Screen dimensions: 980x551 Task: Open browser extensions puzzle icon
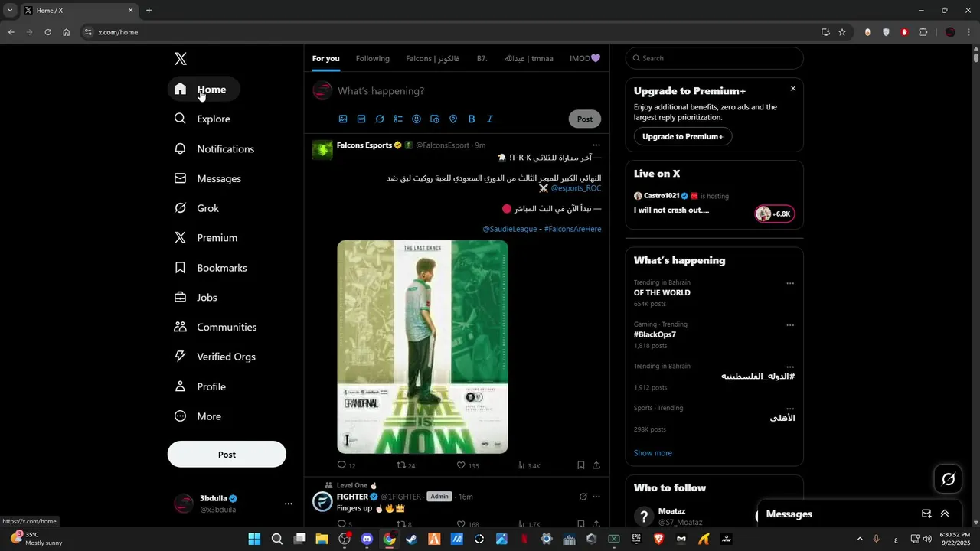coord(923,32)
